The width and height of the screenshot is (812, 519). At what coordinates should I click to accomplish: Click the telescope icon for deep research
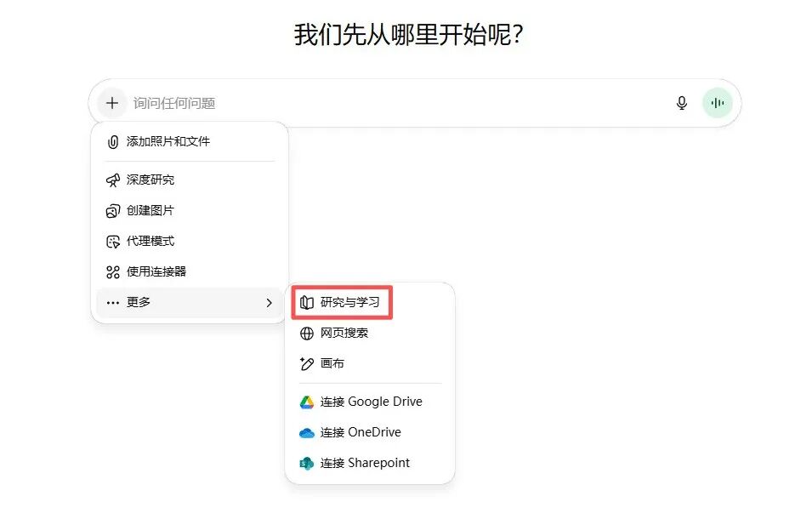(113, 180)
